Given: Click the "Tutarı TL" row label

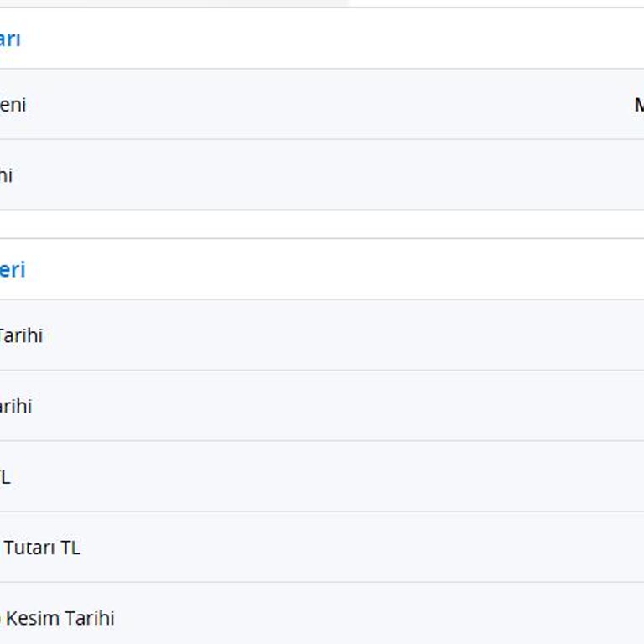Looking at the screenshot, I should [x=42, y=548].
